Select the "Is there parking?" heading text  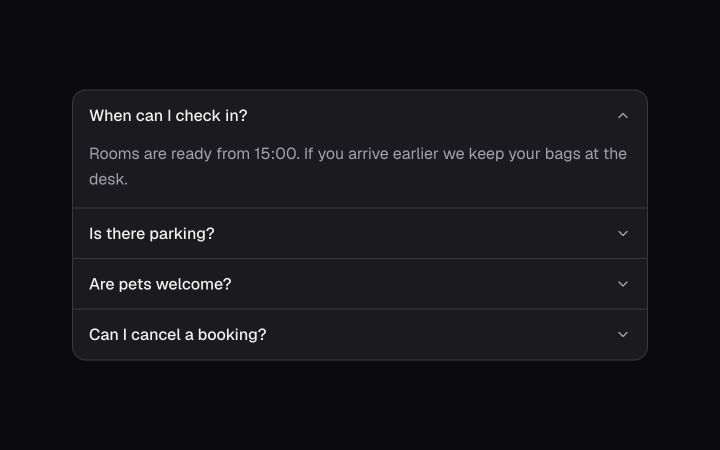pyautogui.click(x=152, y=233)
